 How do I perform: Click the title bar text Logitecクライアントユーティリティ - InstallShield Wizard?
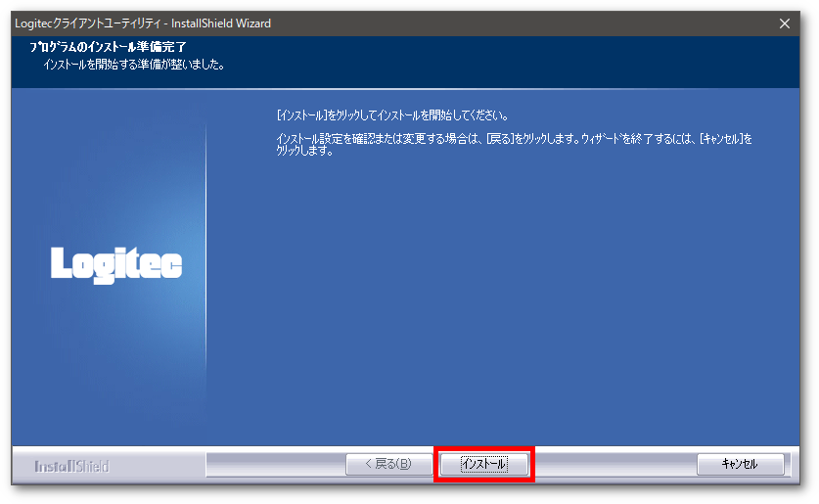(x=143, y=23)
